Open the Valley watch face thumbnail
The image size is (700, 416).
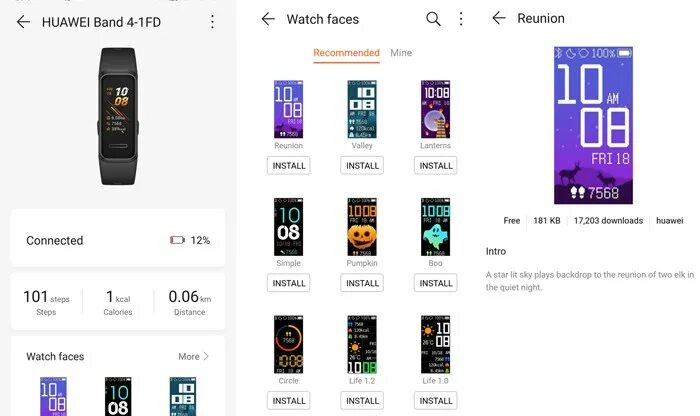tap(362, 109)
